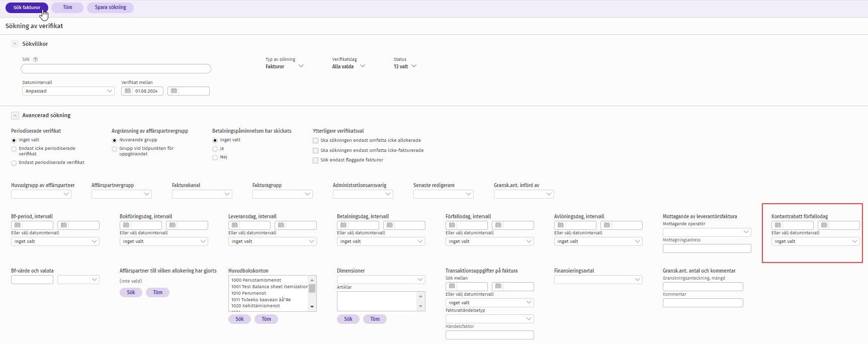Open calendar for Bokföringsdag end date
868x344 pixels.
tap(172, 225)
